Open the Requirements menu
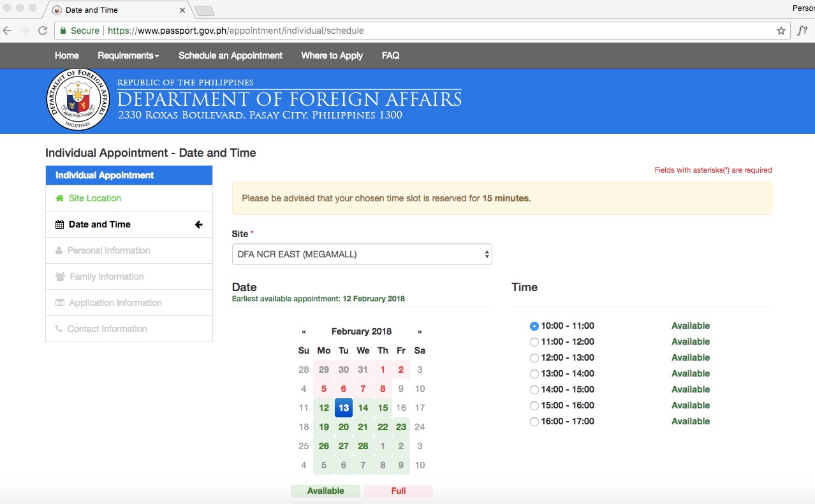The height and width of the screenshot is (504, 815). (127, 55)
